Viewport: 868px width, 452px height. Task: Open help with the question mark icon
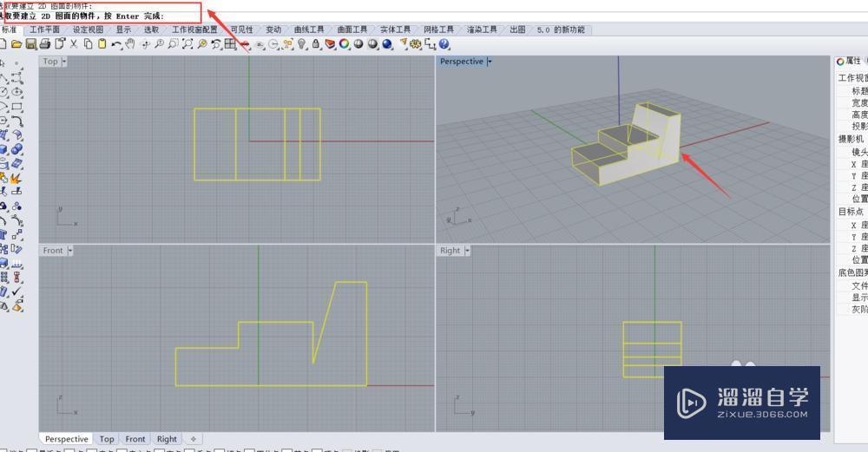point(444,43)
